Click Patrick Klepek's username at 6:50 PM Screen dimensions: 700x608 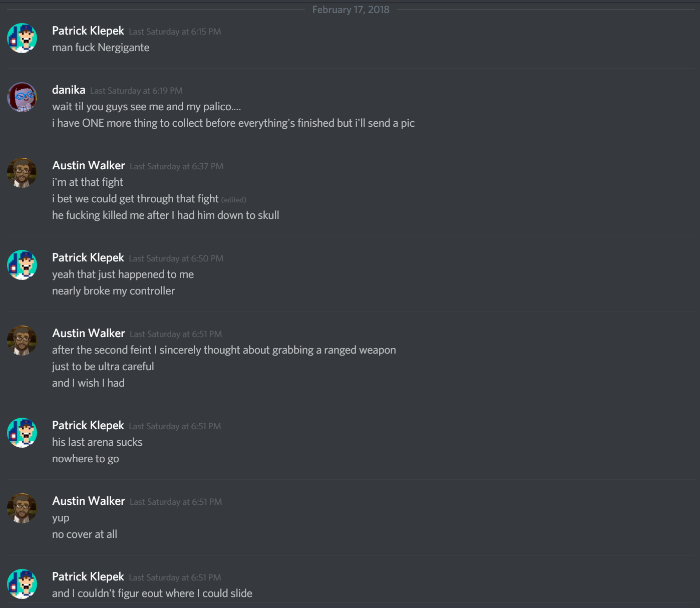click(88, 257)
